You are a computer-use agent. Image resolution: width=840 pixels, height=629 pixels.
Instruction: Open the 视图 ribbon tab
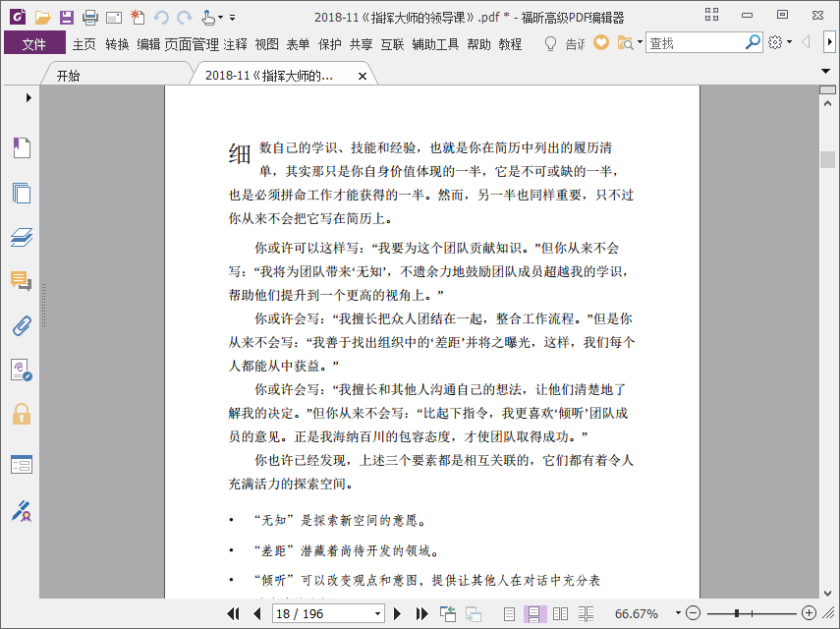click(x=267, y=44)
